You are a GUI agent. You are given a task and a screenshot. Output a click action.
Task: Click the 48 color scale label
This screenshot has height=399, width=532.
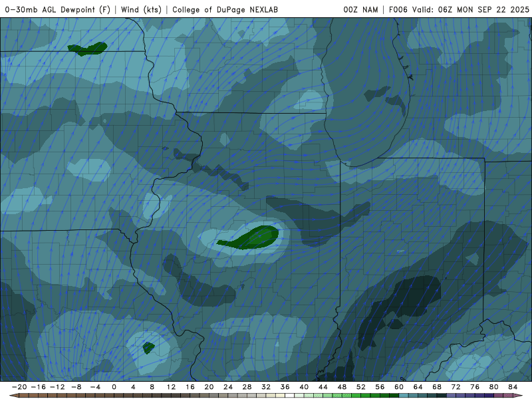pos(342,387)
